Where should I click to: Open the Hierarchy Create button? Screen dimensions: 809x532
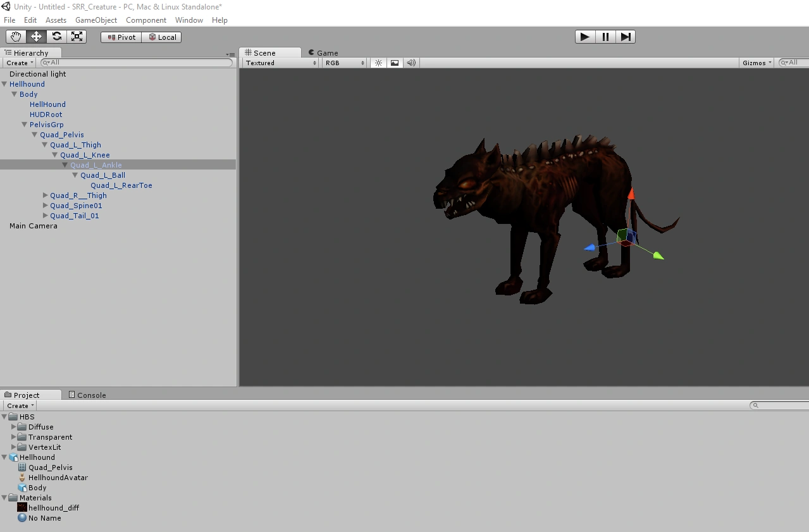(20, 63)
